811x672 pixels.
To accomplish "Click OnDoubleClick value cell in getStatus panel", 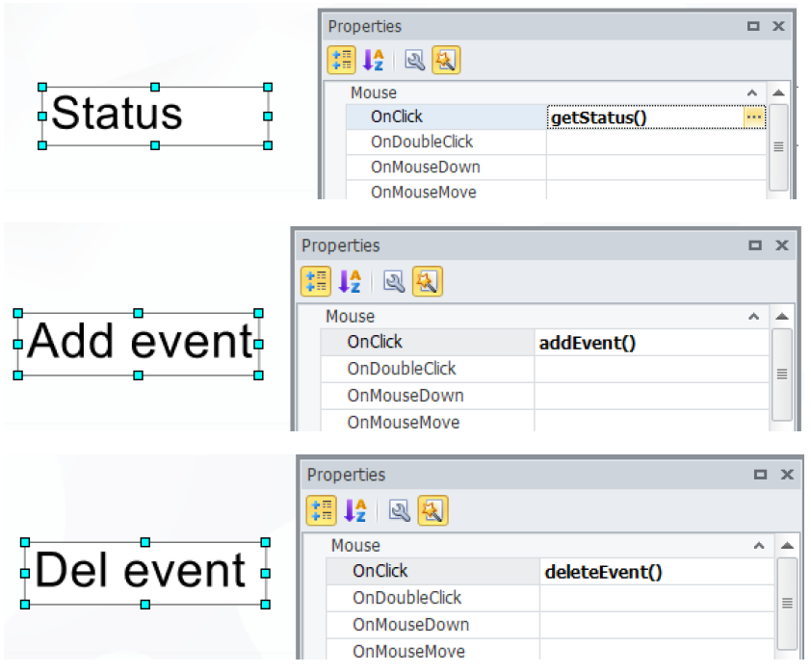I will pos(656,142).
